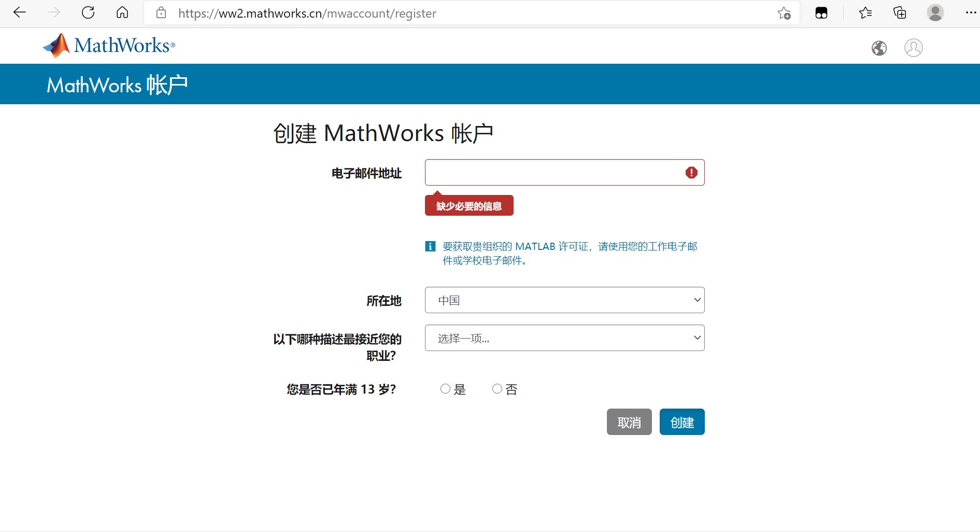
Task: Click the 取消 button
Action: pos(629,422)
